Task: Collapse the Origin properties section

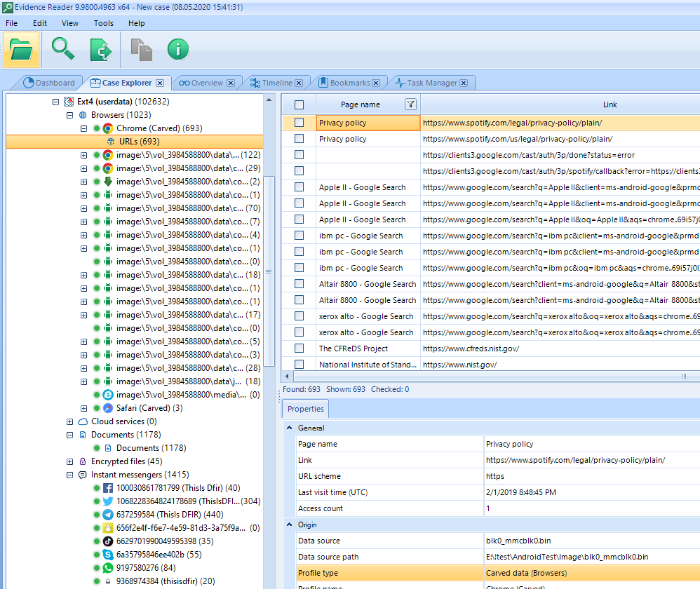Action: pos(289,524)
